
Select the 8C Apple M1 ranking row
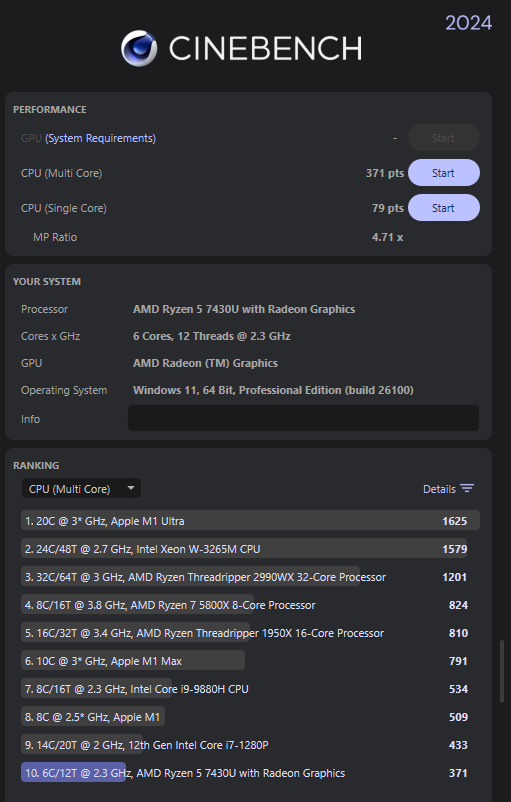click(250, 717)
